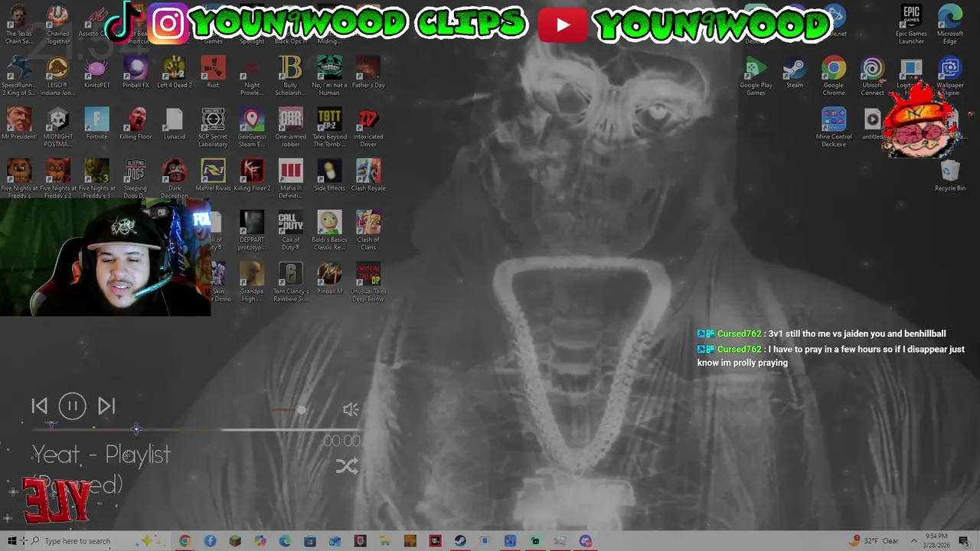Screen dimensions: 980x551
Task: Select the Grandpa High desktop icon
Action: (252, 282)
